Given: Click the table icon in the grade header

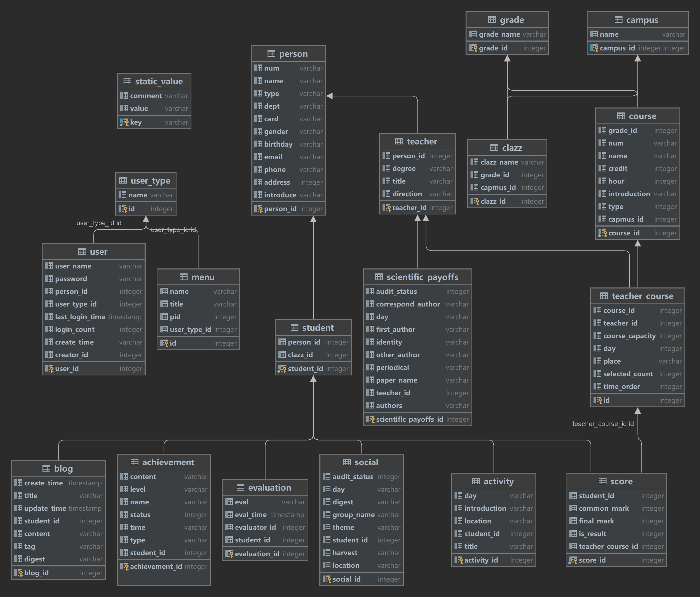Looking at the screenshot, I should click(x=492, y=20).
